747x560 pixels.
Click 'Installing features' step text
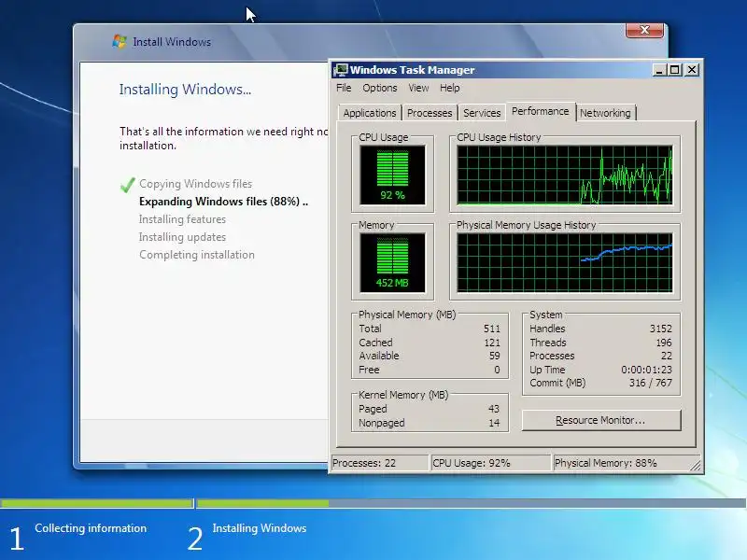[x=182, y=219]
